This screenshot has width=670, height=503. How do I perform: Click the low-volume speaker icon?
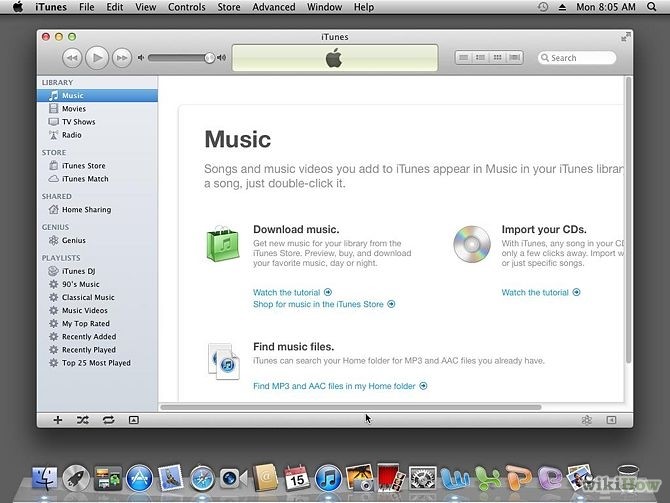[141, 58]
